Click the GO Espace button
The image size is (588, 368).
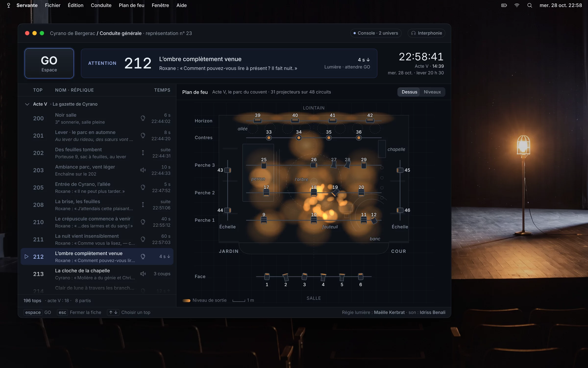(49, 63)
